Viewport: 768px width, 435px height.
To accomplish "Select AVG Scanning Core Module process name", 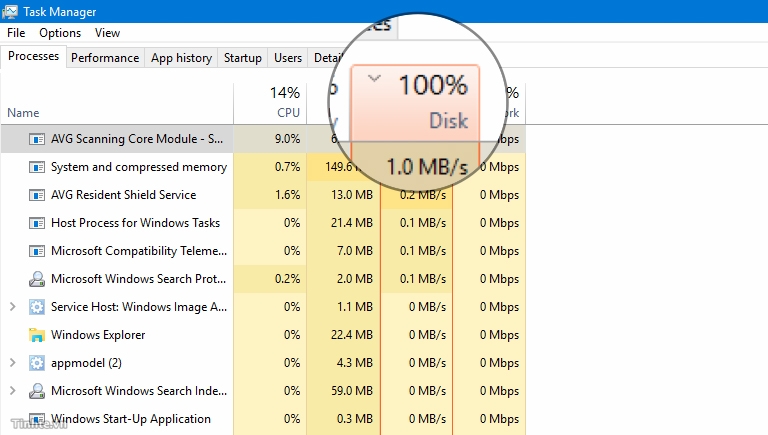I will click(x=137, y=139).
